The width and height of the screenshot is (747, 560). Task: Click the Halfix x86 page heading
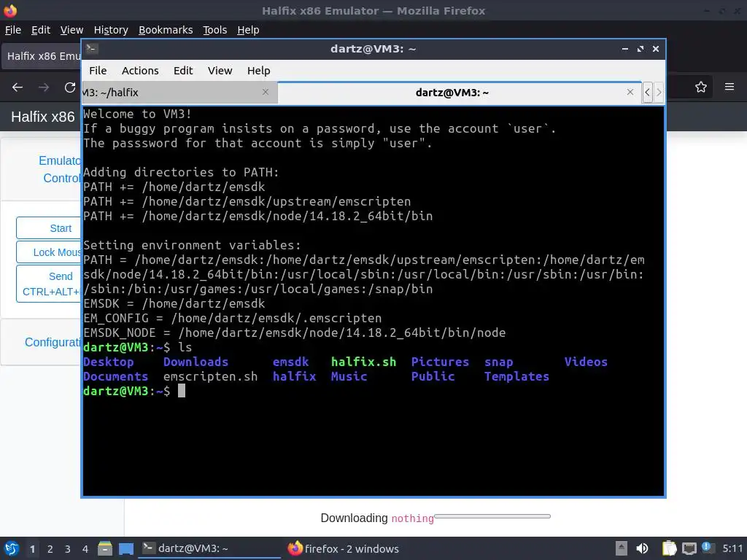(x=43, y=117)
